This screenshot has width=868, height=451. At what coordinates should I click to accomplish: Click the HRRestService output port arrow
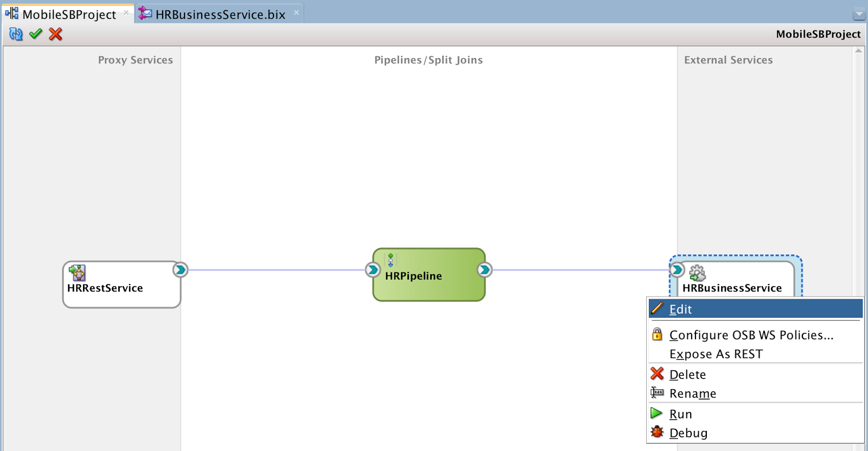pyautogui.click(x=180, y=269)
